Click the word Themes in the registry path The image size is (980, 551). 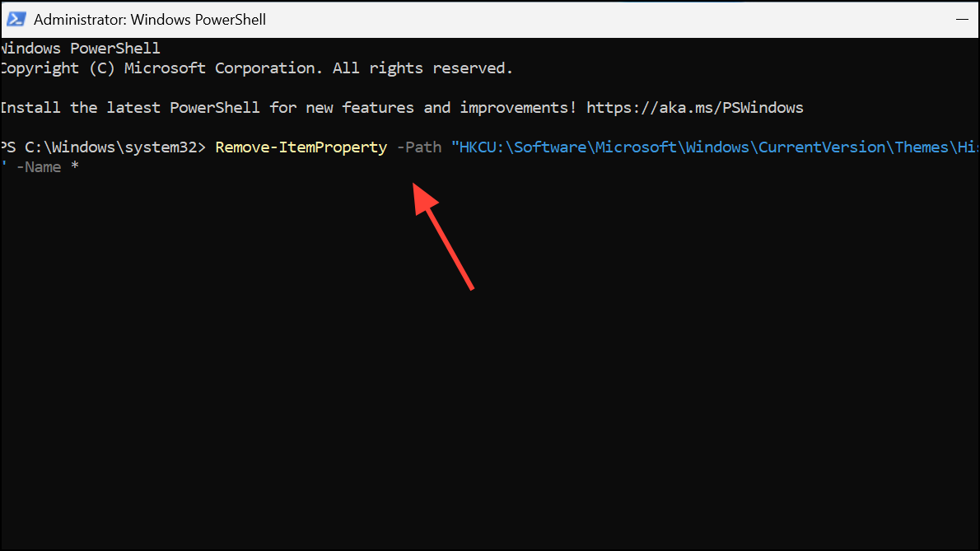click(x=922, y=147)
